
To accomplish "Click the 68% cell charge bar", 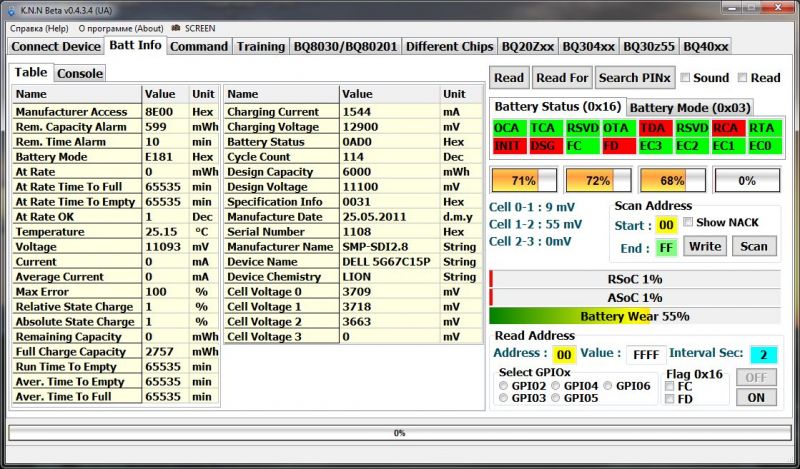I will pos(672,181).
